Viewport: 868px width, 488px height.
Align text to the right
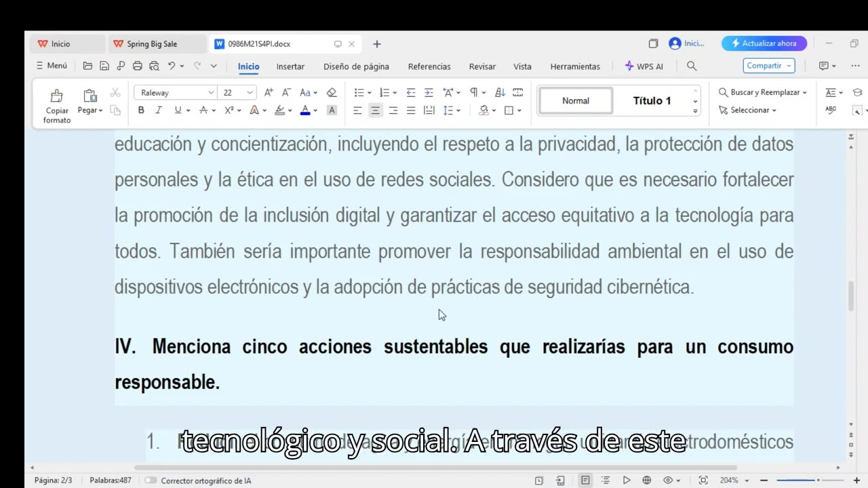(x=393, y=110)
